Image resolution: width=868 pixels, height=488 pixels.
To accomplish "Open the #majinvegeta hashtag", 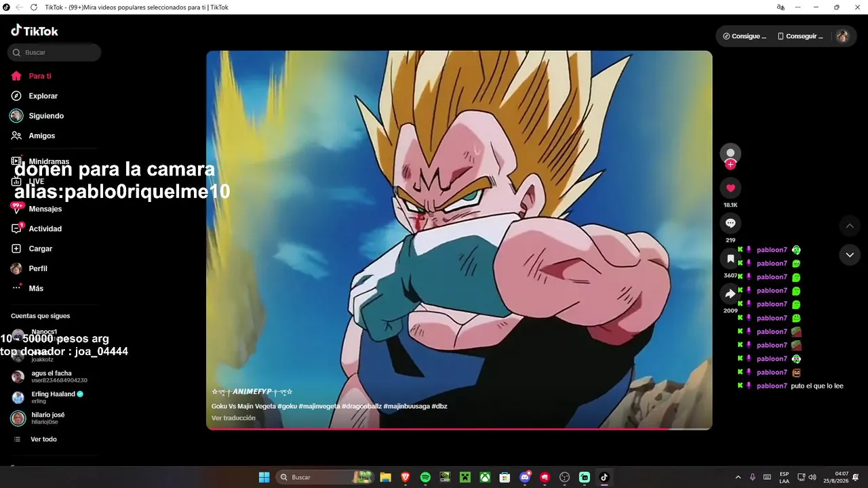I will (319, 406).
